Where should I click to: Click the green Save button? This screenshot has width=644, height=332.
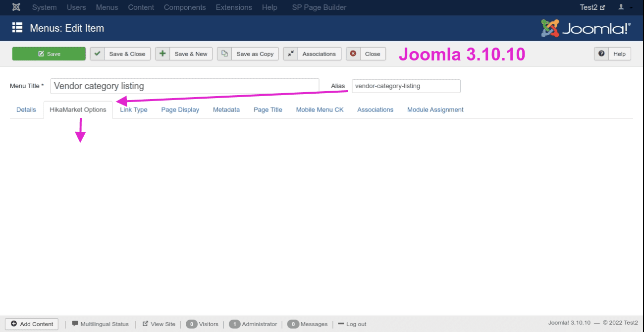[x=49, y=54]
